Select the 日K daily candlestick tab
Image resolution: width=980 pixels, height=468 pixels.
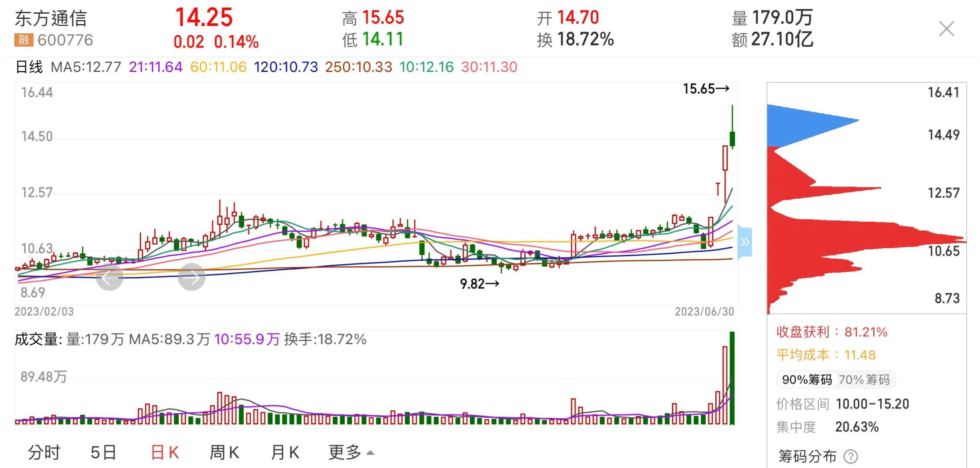coord(165,453)
